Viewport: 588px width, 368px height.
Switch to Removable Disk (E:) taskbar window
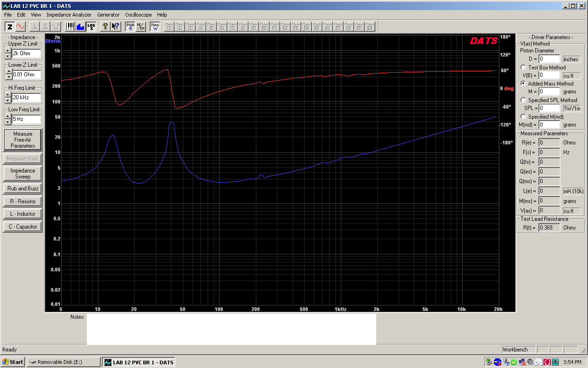tap(63, 362)
